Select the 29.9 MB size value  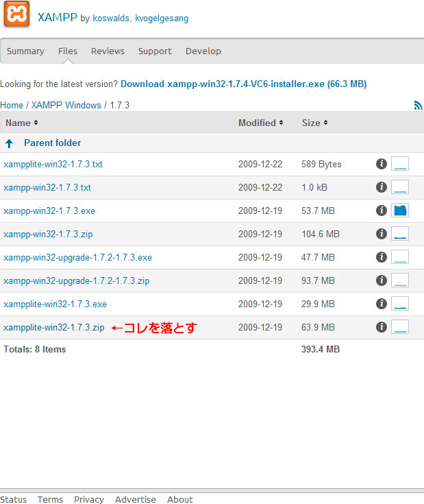click(x=318, y=304)
